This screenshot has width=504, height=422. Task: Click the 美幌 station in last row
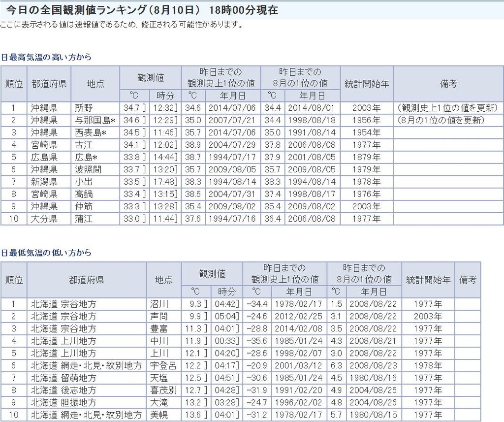159,415
